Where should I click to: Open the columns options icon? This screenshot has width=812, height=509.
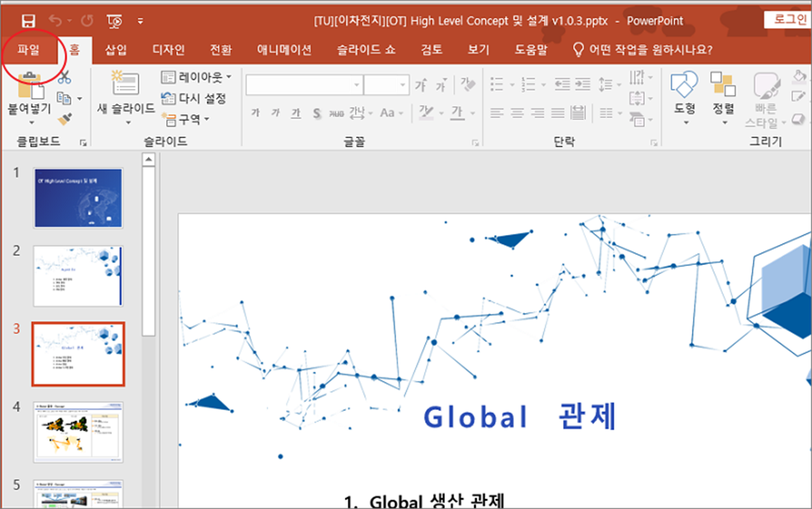[610, 113]
